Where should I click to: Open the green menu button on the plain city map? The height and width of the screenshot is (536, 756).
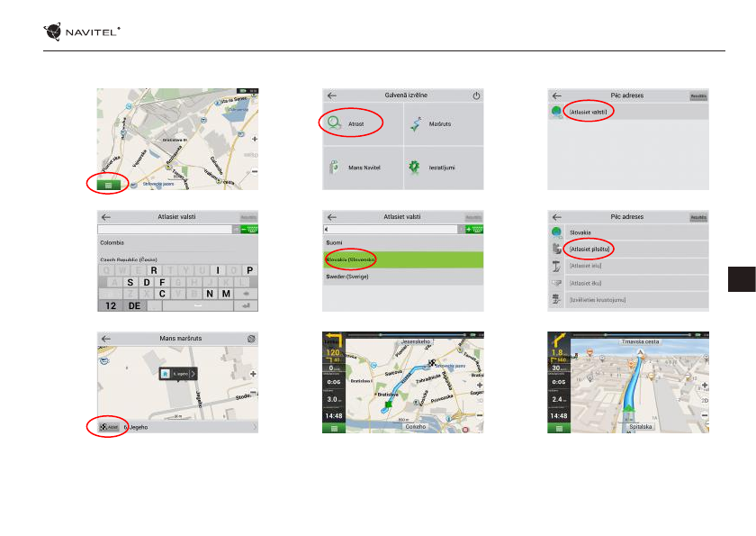(108, 185)
